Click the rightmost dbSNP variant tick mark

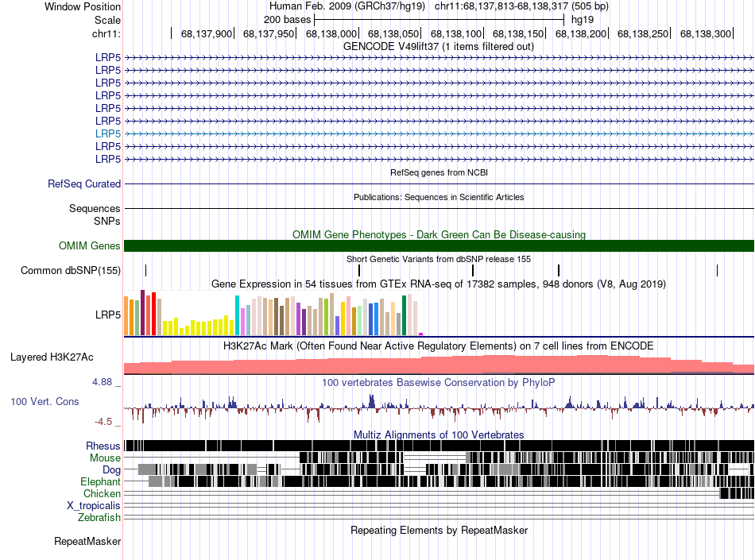pos(717,270)
